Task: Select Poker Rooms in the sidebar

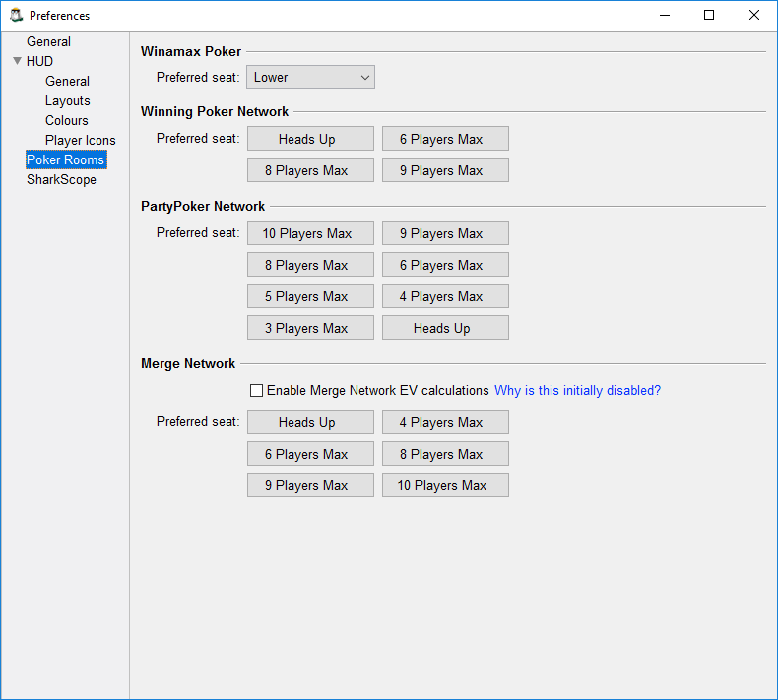Action: pyautogui.click(x=66, y=159)
